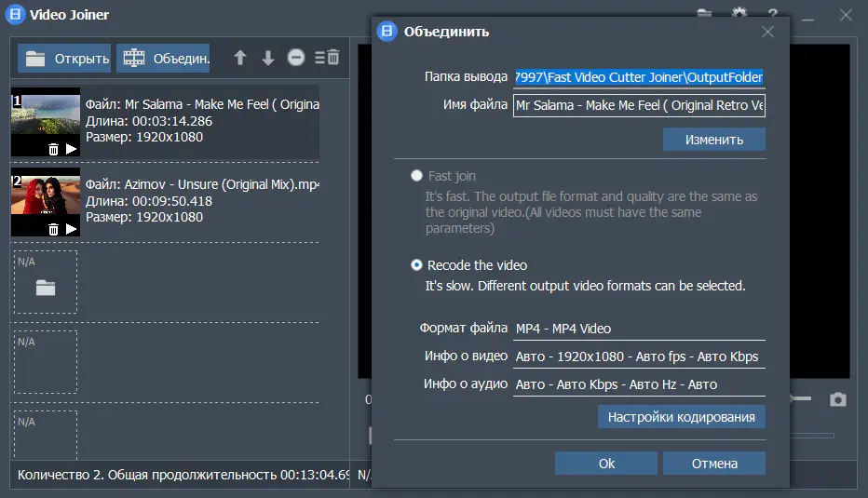The width and height of the screenshot is (868, 498).
Task: Play the Azimov - Unsure clip preview
Action: (x=71, y=229)
